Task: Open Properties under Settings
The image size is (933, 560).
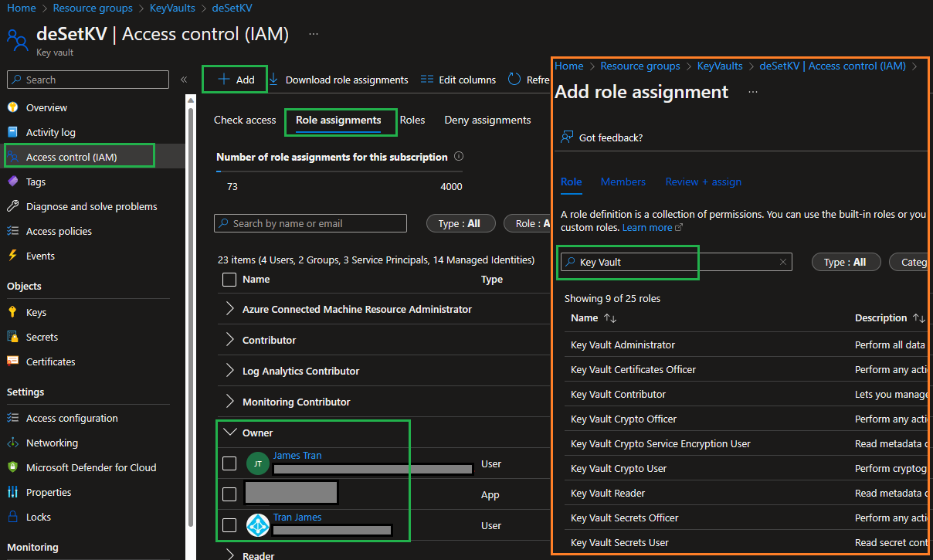Action: click(49, 492)
